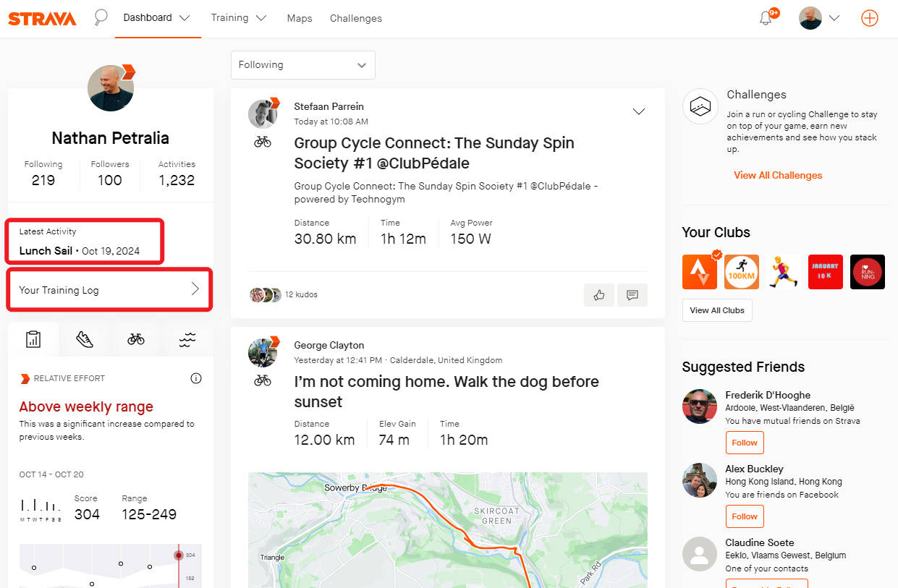898x588 pixels.
Task: Open Stefaan Parrein's name link
Action: pos(329,106)
